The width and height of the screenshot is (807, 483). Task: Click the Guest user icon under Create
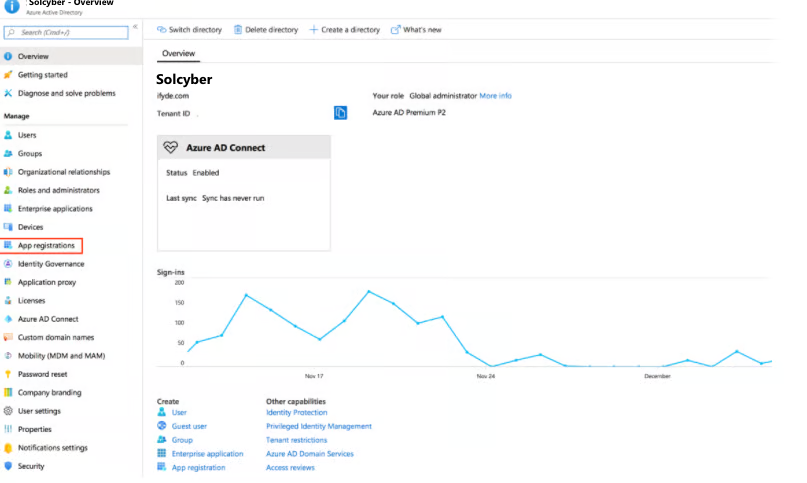(162, 426)
